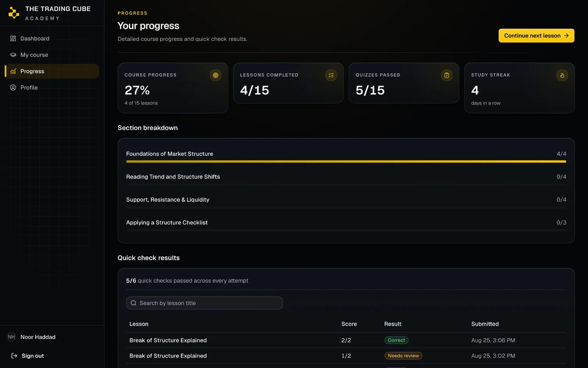
Task: Click the 0/3 section count
Action: 561,223
